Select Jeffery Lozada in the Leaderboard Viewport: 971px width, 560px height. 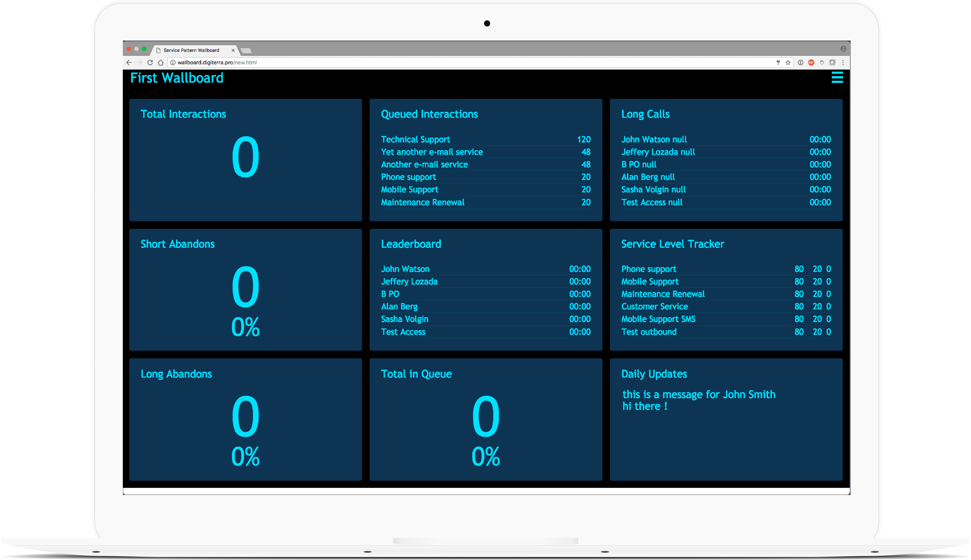click(x=409, y=282)
